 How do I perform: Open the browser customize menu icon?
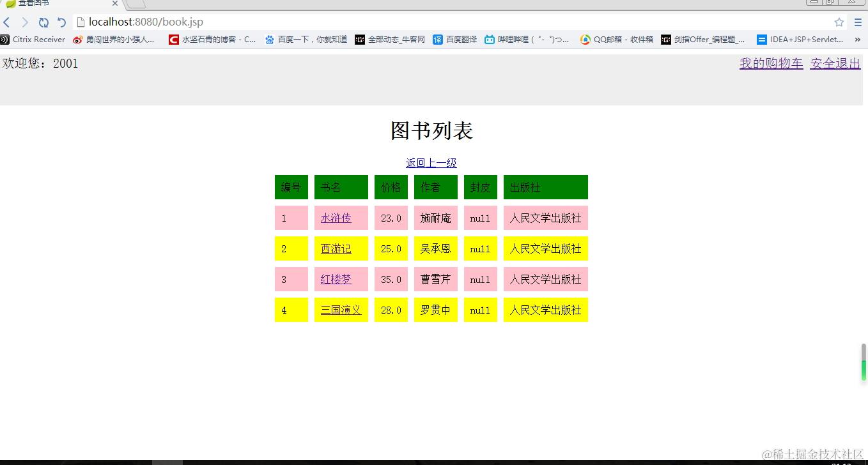[857, 21]
